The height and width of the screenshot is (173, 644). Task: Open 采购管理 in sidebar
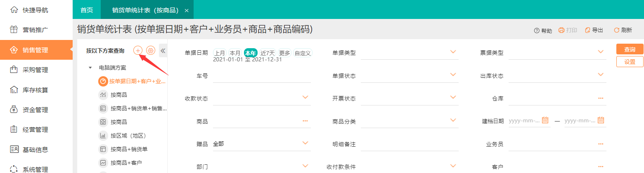(x=35, y=70)
